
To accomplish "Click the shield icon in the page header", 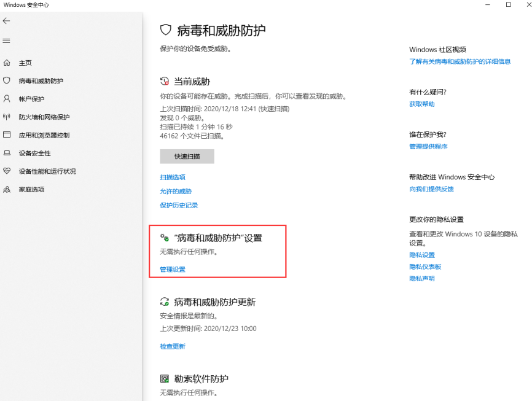I will (166, 30).
